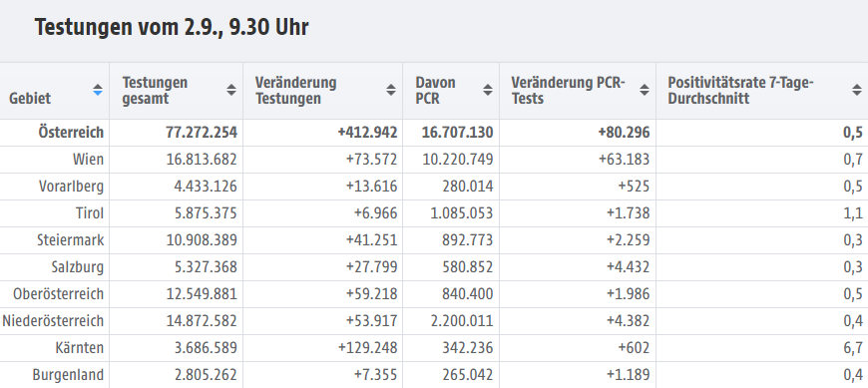Select the Kärnten row
This screenshot has height=388, width=868.
434,348
